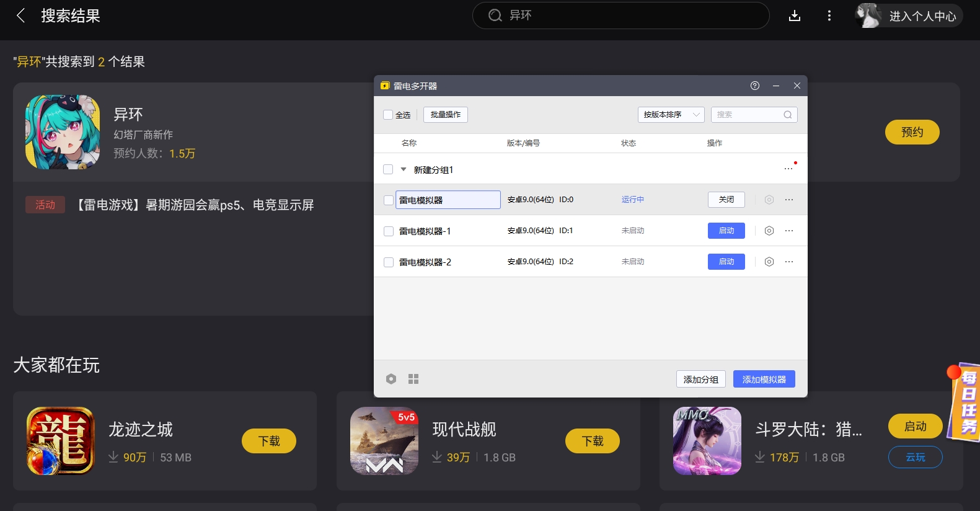Open more options for 雷电模拟器-2

pyautogui.click(x=789, y=262)
